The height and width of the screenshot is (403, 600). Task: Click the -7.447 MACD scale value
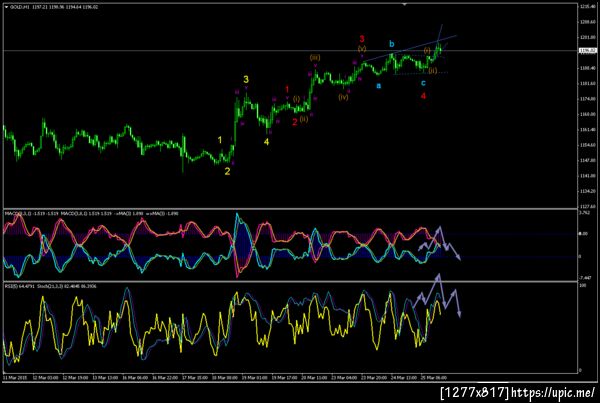[x=586, y=277]
